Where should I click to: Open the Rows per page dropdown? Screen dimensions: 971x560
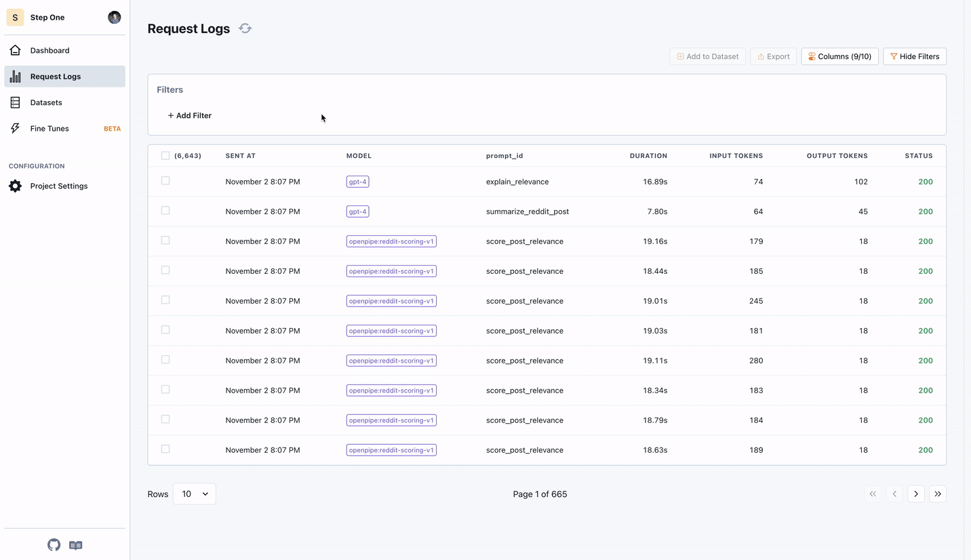[x=195, y=494]
